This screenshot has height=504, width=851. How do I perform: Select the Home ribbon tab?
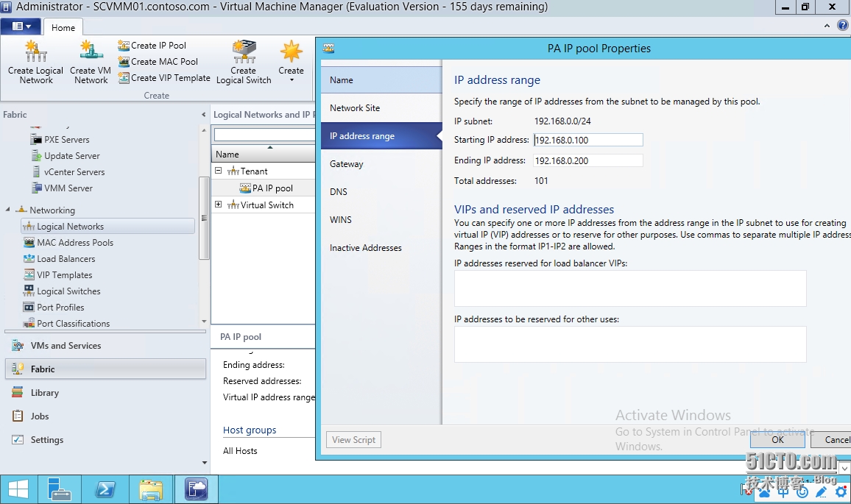click(x=63, y=28)
